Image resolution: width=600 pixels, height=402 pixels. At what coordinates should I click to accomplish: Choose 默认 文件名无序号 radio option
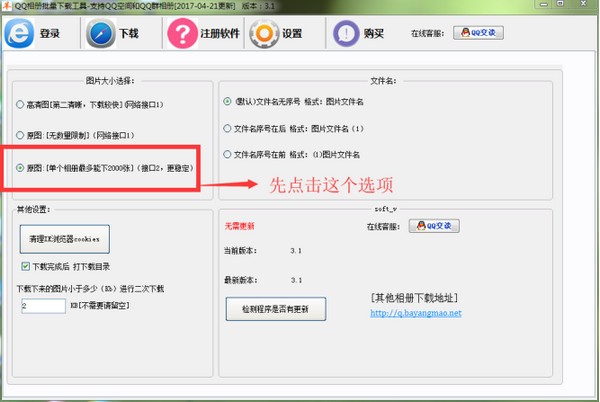[293, 102]
